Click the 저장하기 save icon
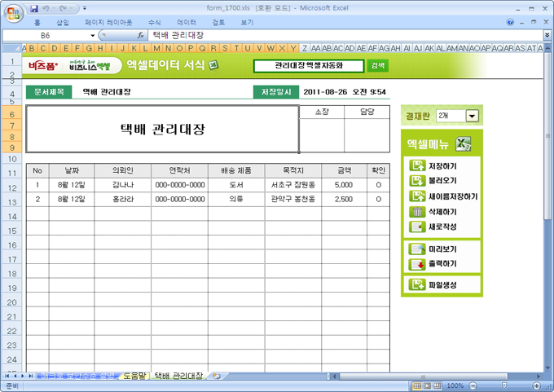This screenshot has height=392, width=554. click(417, 165)
